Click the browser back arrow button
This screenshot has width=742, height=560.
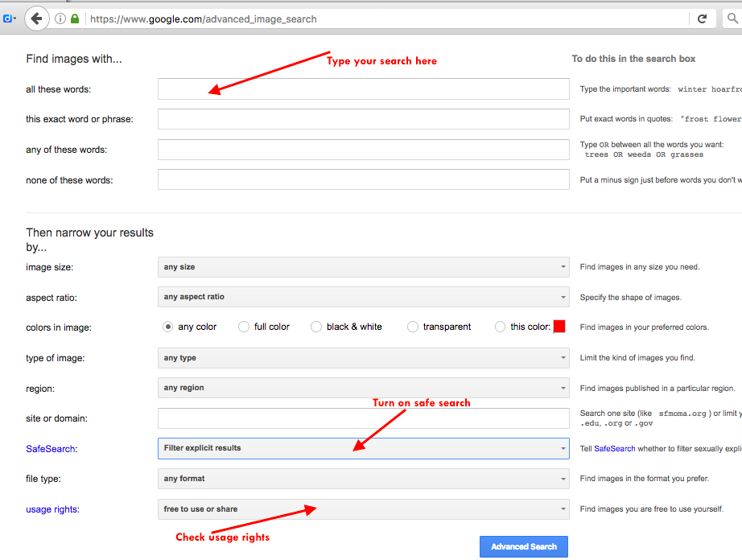tap(36, 19)
